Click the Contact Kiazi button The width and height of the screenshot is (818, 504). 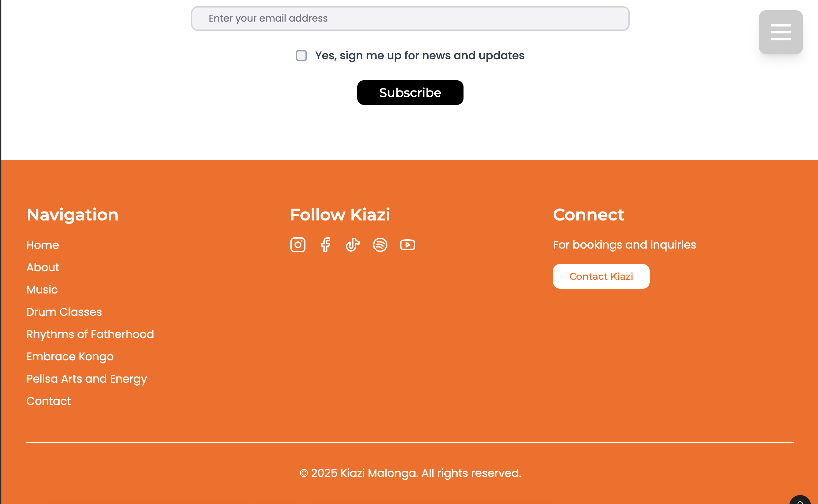coord(601,276)
